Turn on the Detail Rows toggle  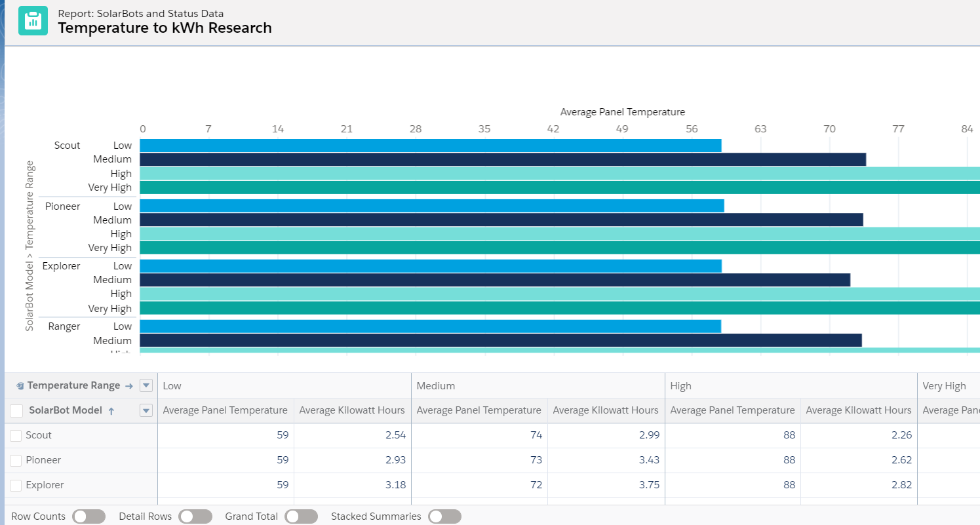[x=195, y=516]
